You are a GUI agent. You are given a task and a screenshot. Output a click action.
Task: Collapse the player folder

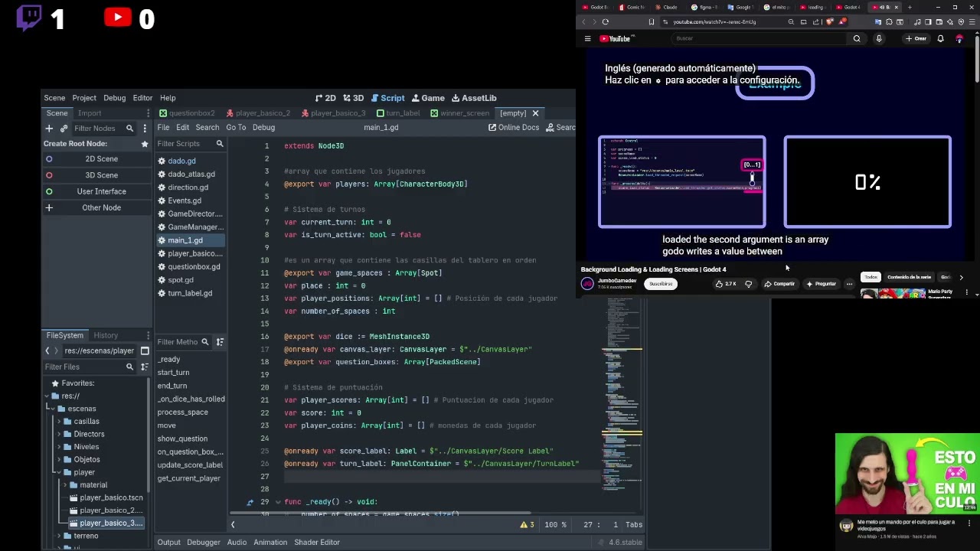pos(59,473)
